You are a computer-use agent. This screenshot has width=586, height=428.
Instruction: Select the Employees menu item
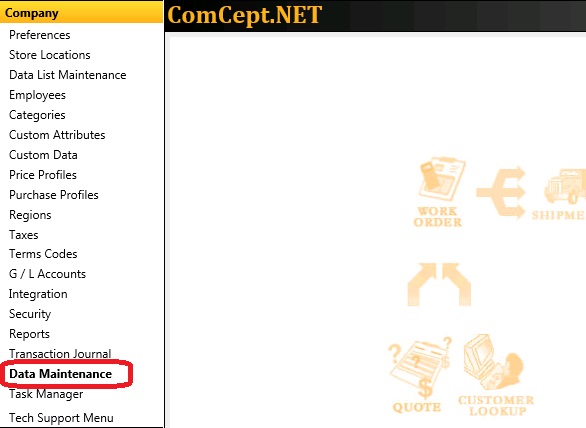click(37, 95)
